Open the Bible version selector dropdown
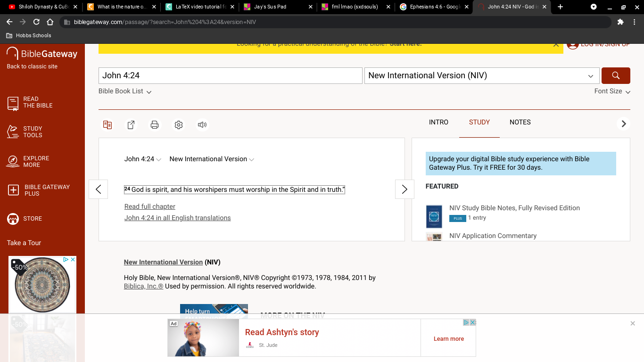Image resolution: width=644 pixels, height=362 pixels. click(x=482, y=75)
